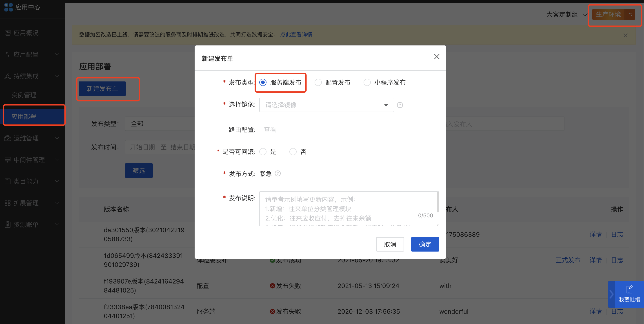
Task: Click the 类目能力 window icon
Action: pos(7,181)
